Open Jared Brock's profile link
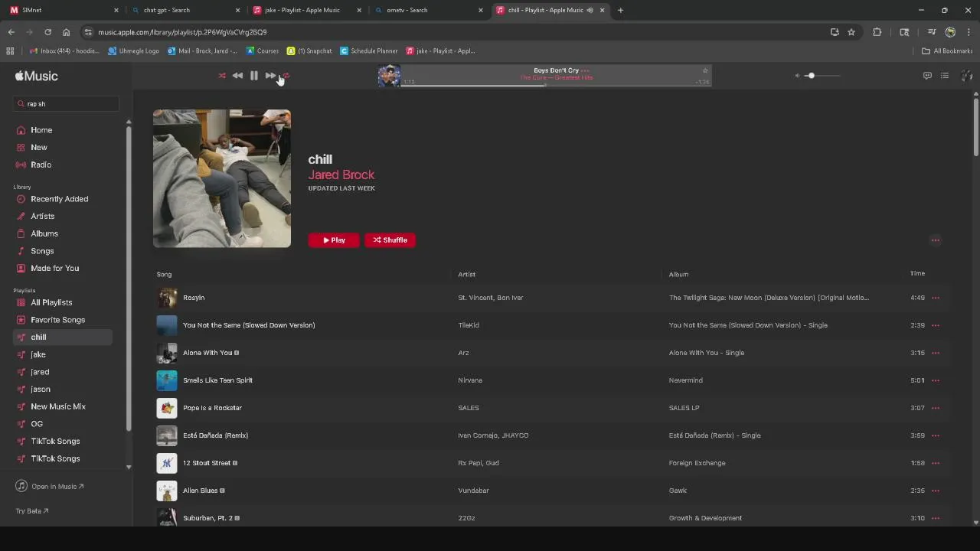This screenshot has height=551, width=980. [x=341, y=174]
